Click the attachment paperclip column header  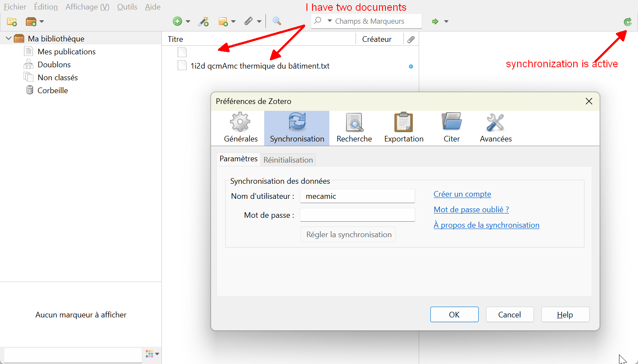(x=411, y=39)
